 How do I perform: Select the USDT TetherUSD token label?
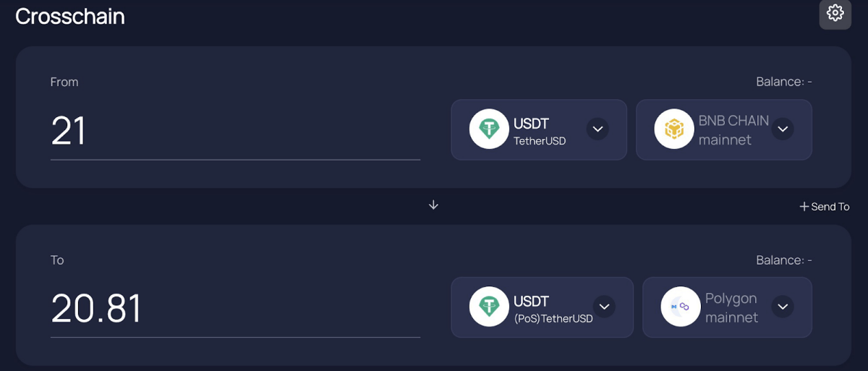pos(540,132)
